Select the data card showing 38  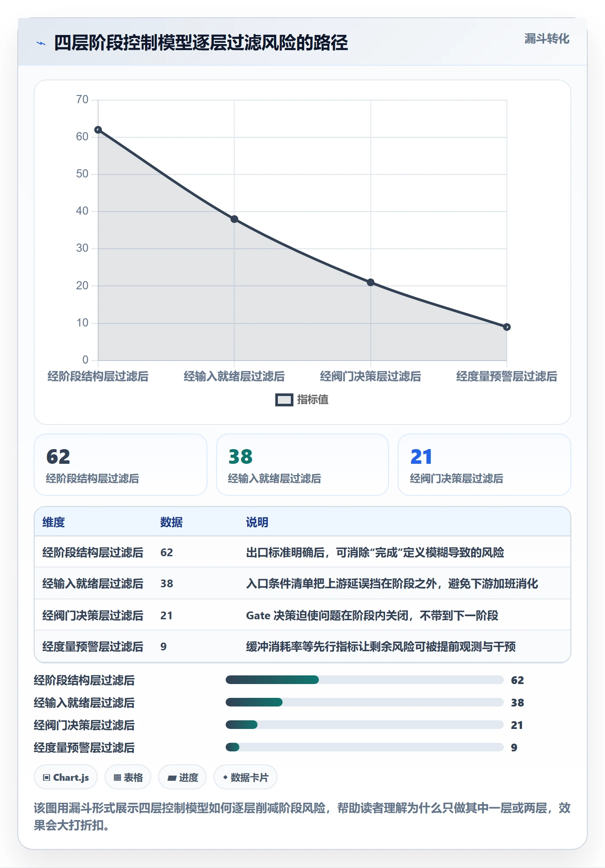tap(302, 465)
